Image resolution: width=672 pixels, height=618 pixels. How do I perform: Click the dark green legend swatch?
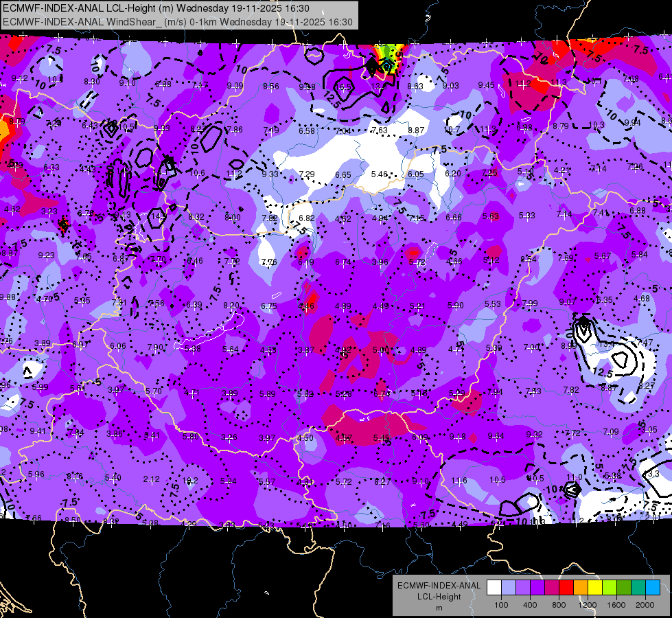tap(624, 588)
